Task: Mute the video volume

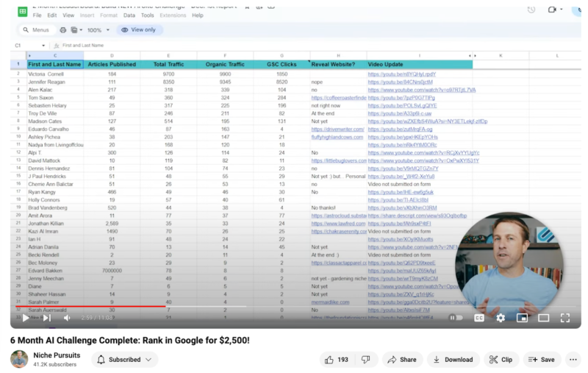Action: point(67,318)
